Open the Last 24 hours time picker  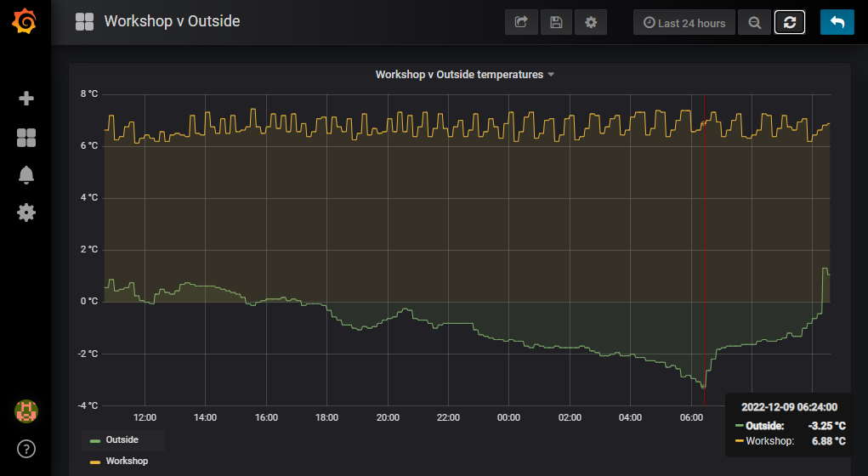pos(684,23)
